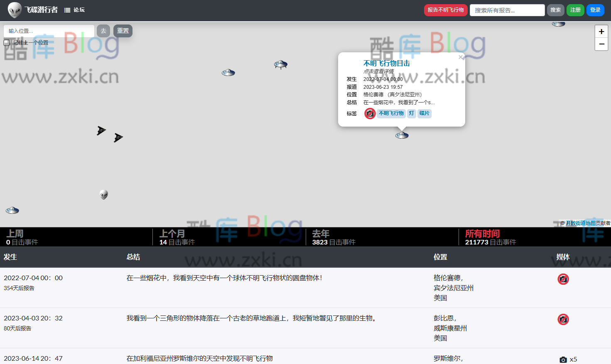
Task: Click the crossed-out camera icon in the popup
Action: 370,113
